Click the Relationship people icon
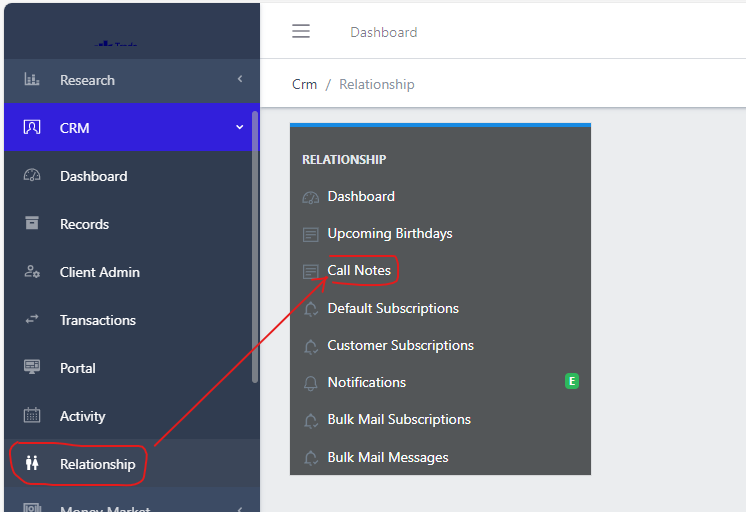746x512 pixels. (x=32, y=463)
